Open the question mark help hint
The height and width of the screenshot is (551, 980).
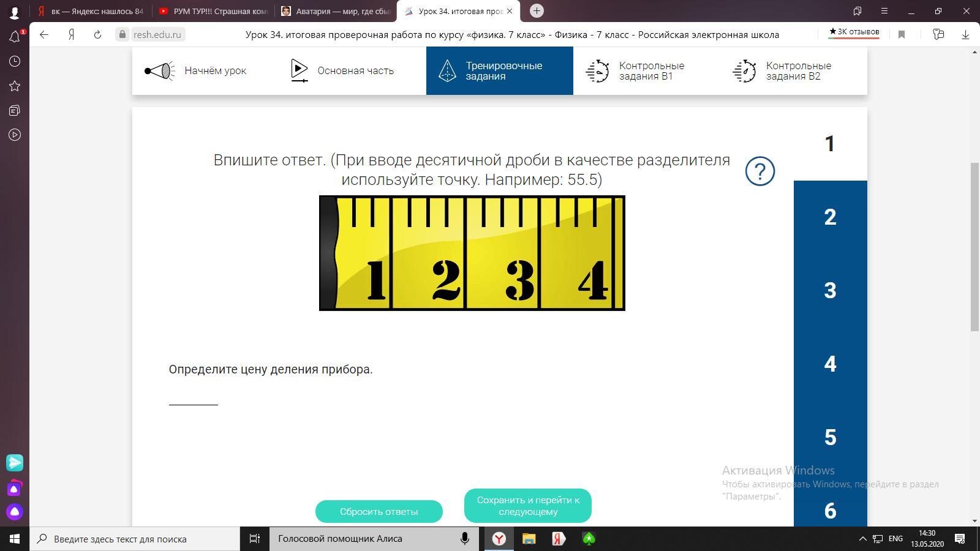tap(760, 171)
